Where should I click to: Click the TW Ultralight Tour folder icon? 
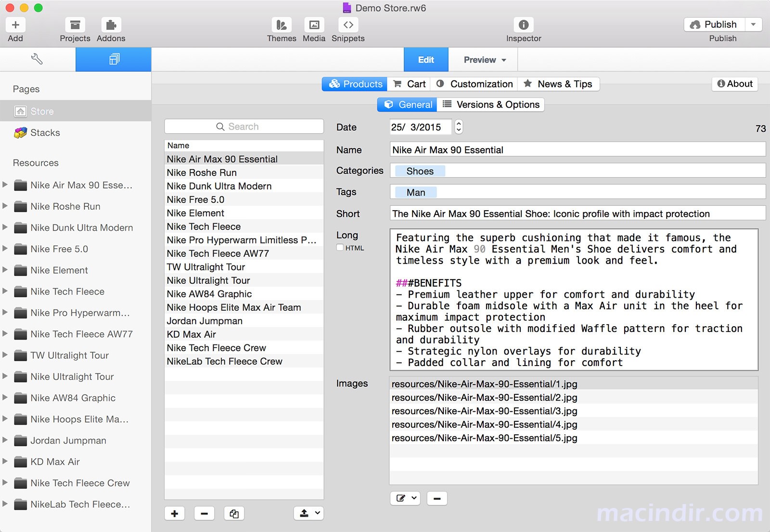pos(20,356)
